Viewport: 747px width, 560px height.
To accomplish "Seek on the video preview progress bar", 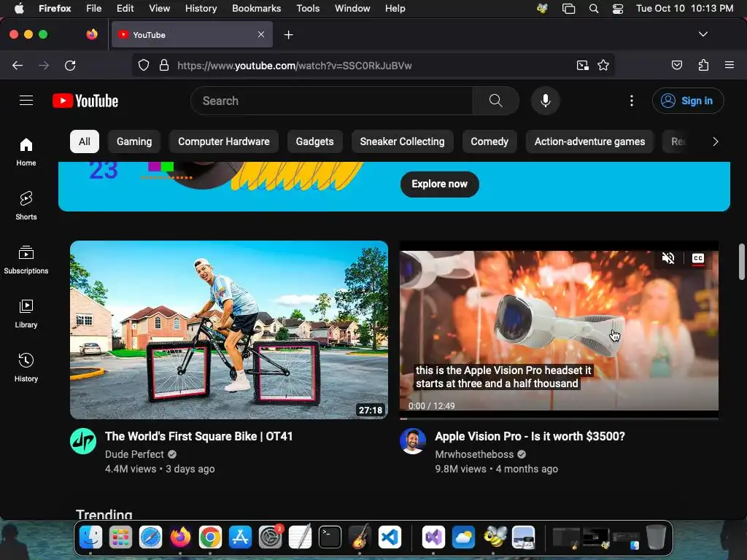I will [x=559, y=419].
